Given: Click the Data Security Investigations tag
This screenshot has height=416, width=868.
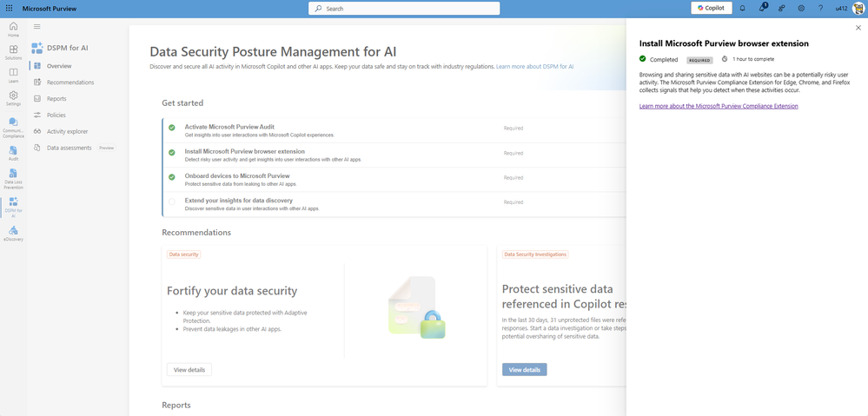Looking at the screenshot, I should pos(535,254).
